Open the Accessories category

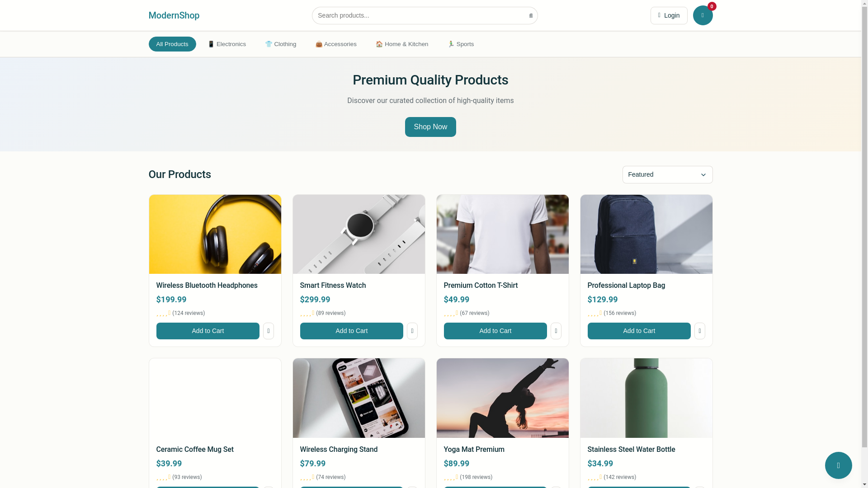[336, 44]
